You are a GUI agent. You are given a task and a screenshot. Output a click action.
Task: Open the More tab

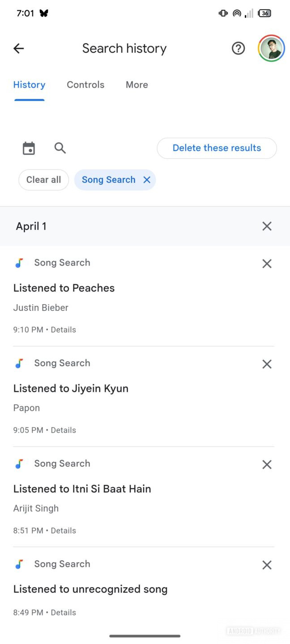click(x=136, y=85)
